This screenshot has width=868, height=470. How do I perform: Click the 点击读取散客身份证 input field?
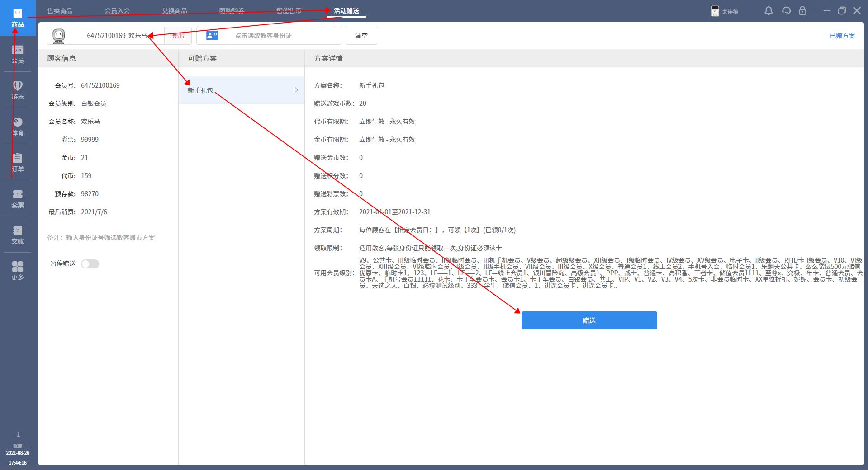pyautogui.click(x=284, y=36)
